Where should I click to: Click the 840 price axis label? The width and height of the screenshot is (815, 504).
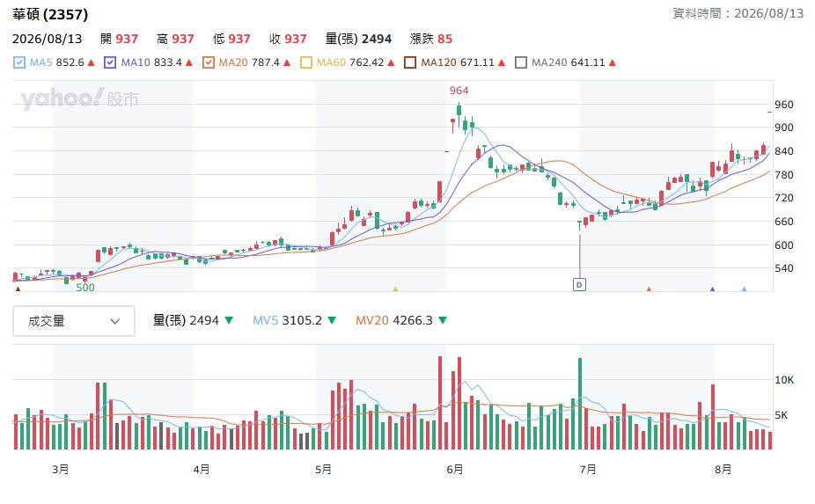tap(784, 151)
